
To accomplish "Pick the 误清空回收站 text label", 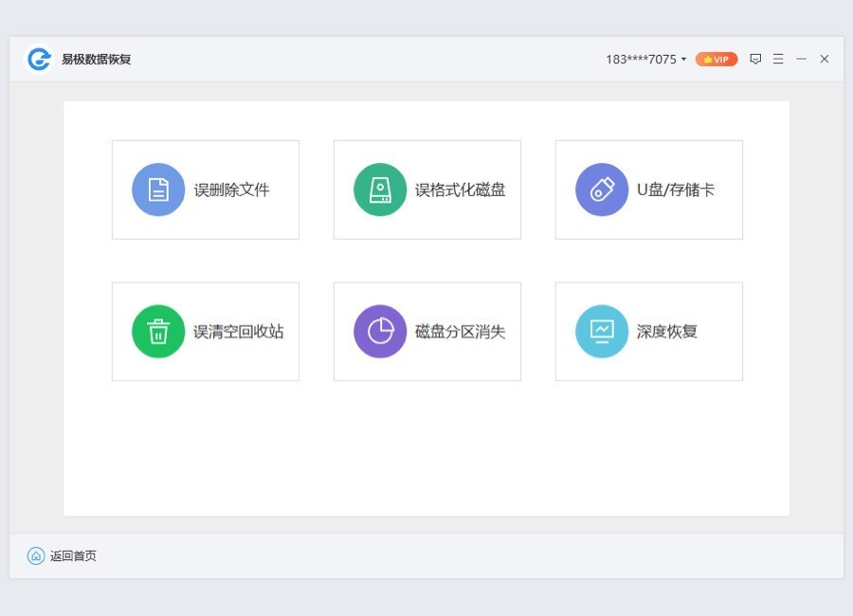I will pos(238,332).
